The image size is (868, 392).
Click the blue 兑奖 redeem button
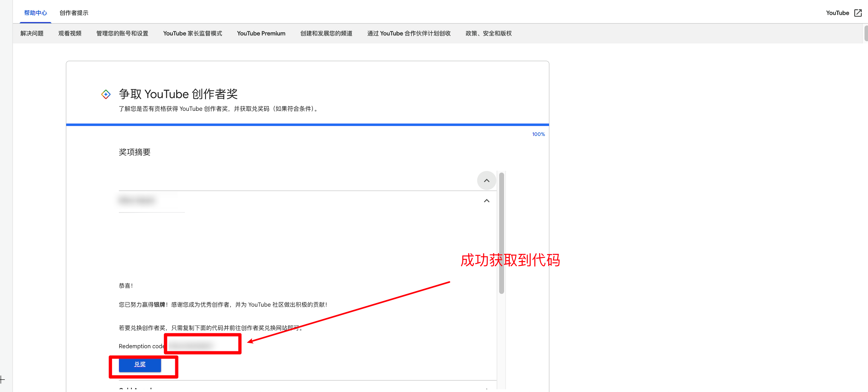(140, 364)
